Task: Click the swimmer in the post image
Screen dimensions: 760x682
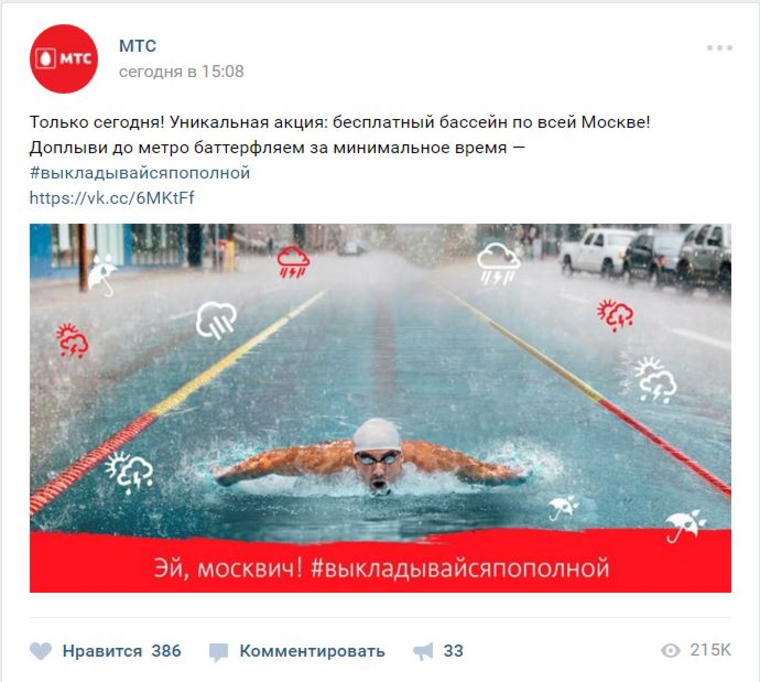Action: (373, 458)
